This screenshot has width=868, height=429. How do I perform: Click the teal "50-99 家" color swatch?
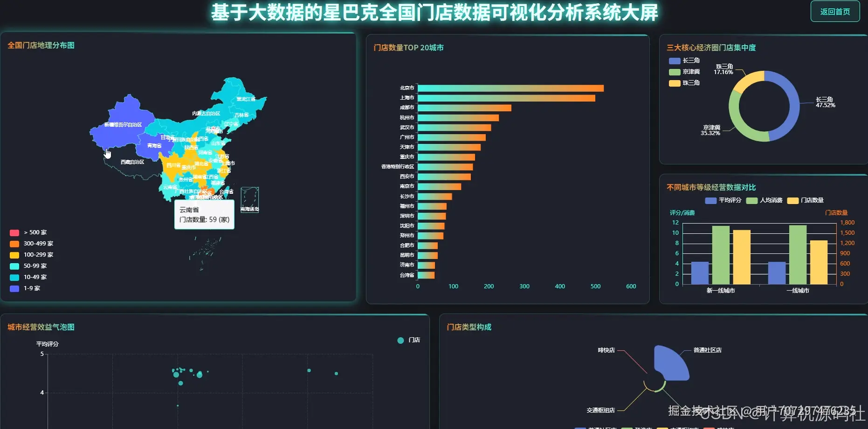(x=14, y=266)
